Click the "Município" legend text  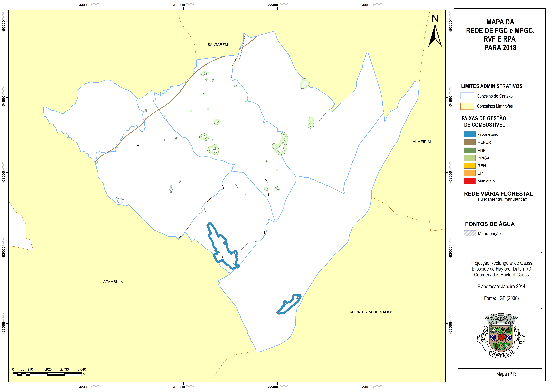[486, 181]
